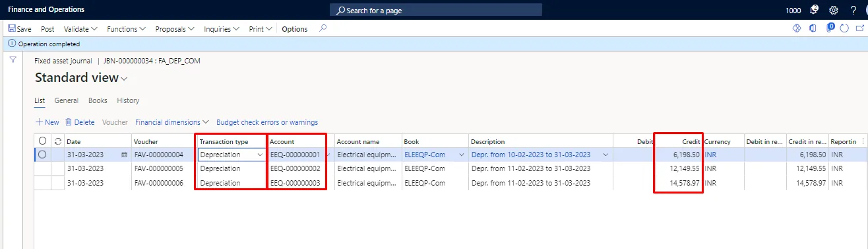
Task: Click Post in the action pane
Action: coord(47,29)
